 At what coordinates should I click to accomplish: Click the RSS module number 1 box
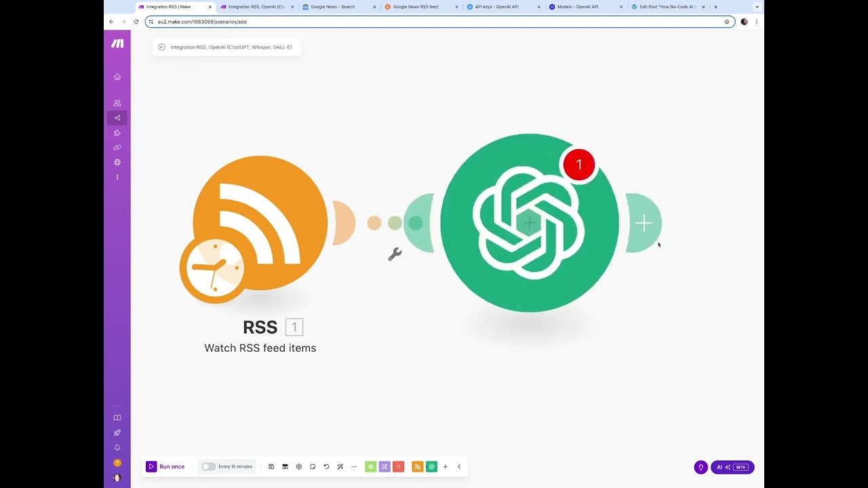click(x=294, y=327)
